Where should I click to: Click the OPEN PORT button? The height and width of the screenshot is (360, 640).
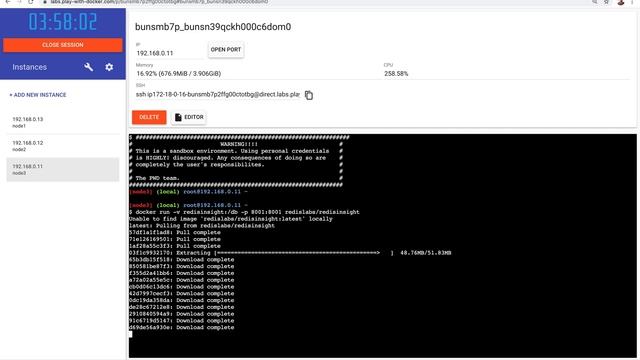click(226, 50)
